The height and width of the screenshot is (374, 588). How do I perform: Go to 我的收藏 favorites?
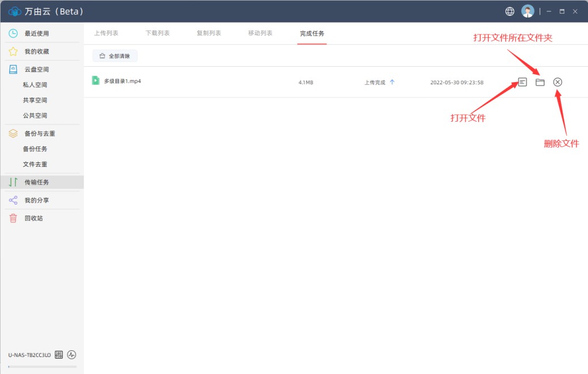[x=36, y=51]
